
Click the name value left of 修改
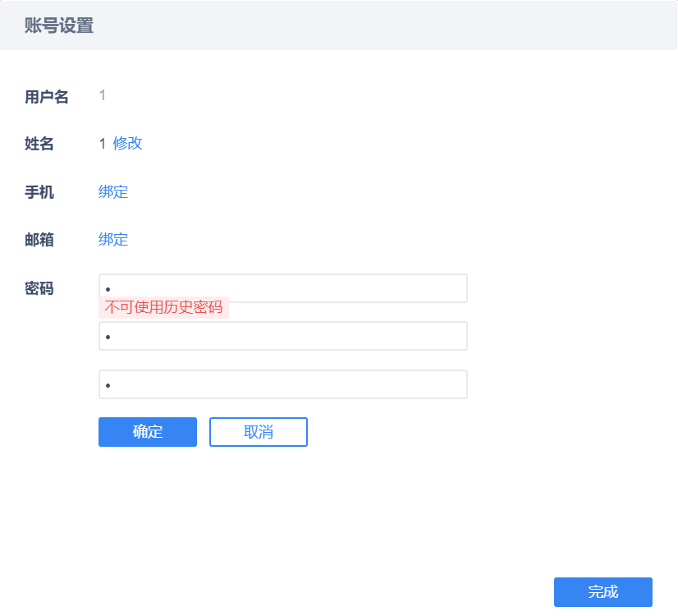click(x=103, y=144)
